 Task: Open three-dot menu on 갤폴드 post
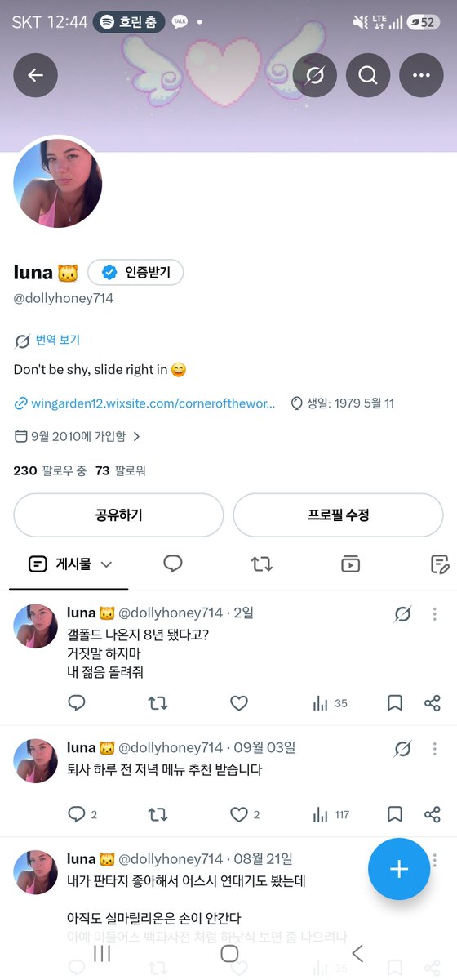[435, 614]
